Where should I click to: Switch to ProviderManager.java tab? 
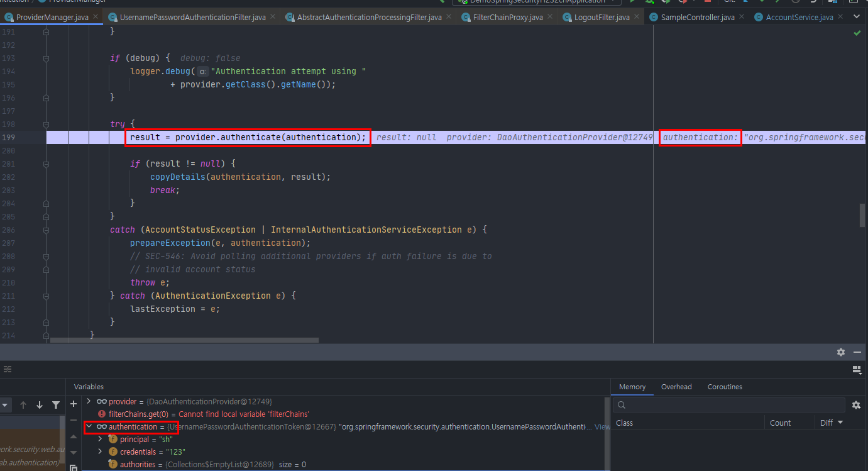pos(52,17)
